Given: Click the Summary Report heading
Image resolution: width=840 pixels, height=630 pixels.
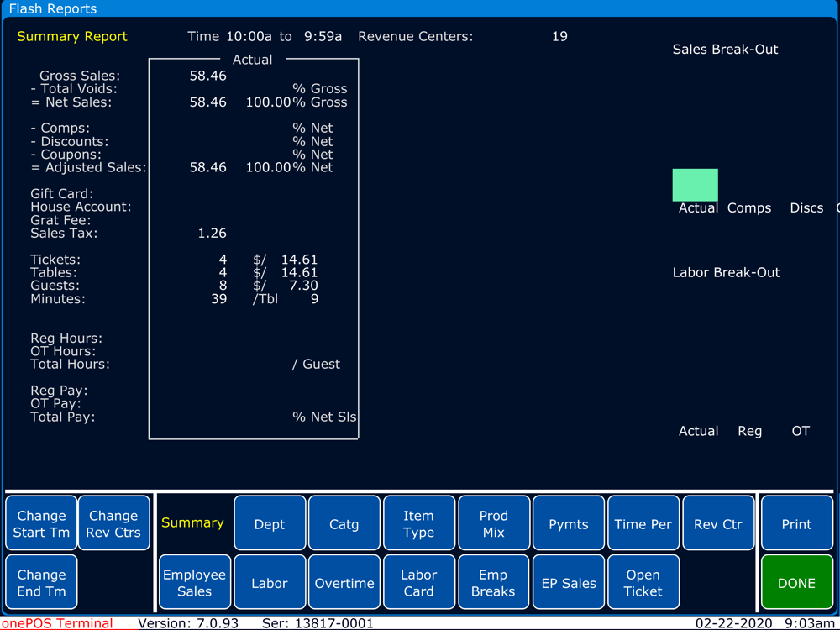Looking at the screenshot, I should point(72,36).
